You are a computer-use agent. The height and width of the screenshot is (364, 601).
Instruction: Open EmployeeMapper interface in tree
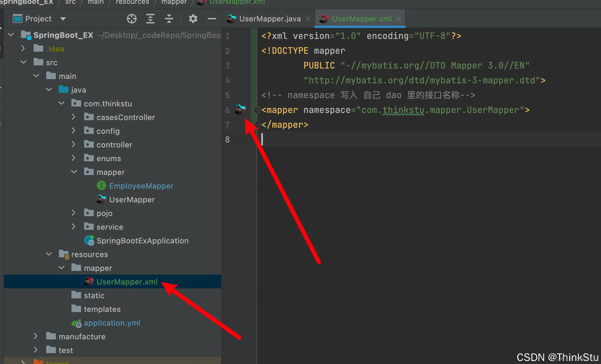141,186
